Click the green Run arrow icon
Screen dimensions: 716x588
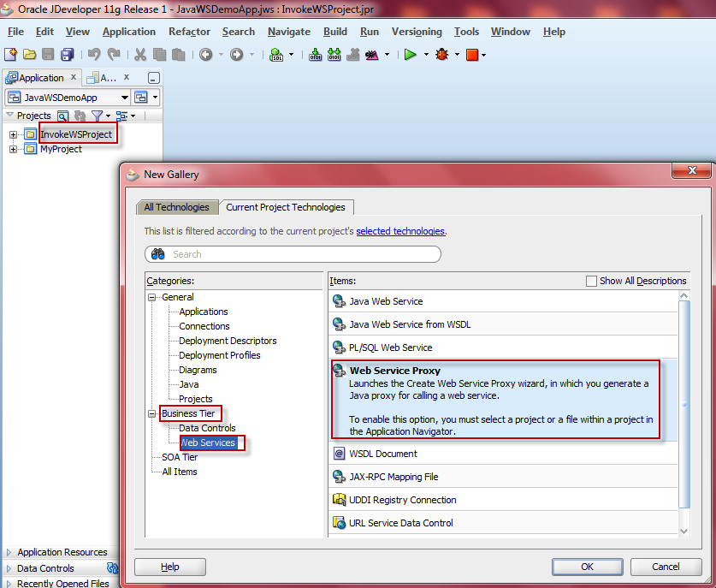click(x=411, y=55)
